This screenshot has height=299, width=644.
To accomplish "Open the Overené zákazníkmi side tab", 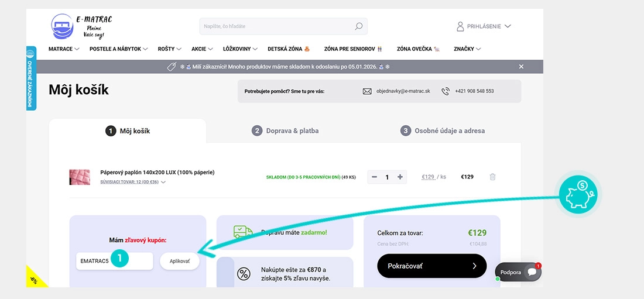I will pyautogui.click(x=31, y=78).
